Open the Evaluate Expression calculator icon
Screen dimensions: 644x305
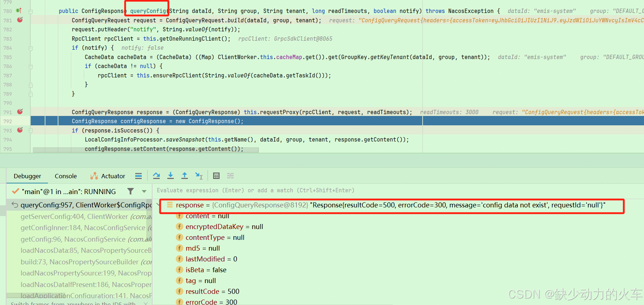click(216, 176)
